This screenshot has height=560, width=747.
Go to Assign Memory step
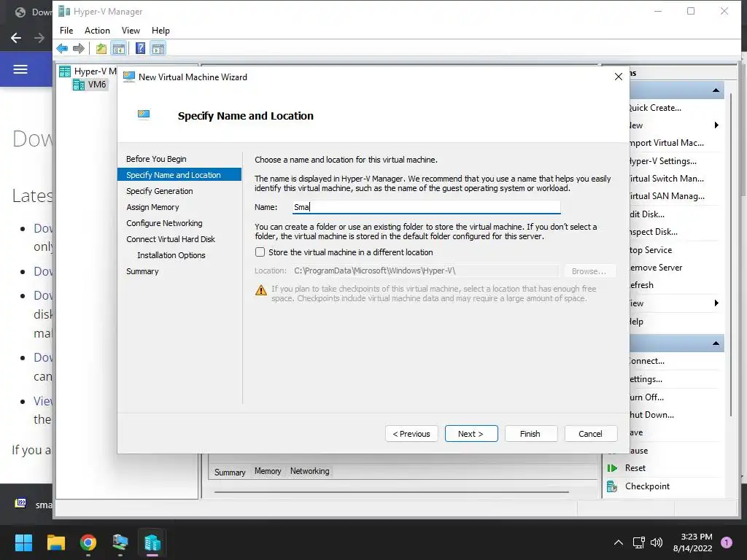click(x=152, y=207)
